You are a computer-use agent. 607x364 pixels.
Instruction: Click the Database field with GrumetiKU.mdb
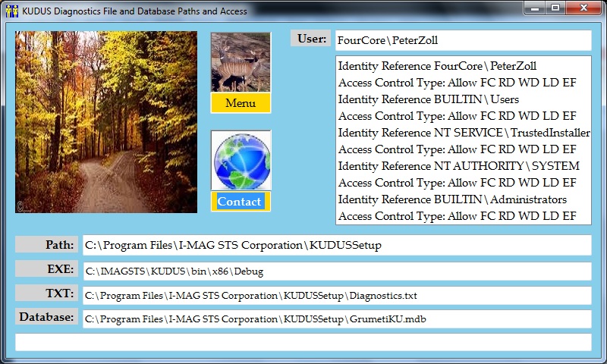[x=336, y=319]
